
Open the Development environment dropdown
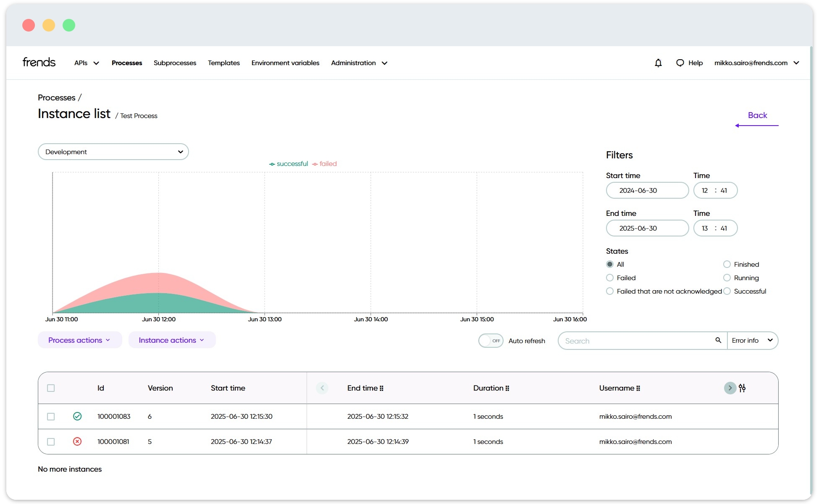pyautogui.click(x=113, y=152)
